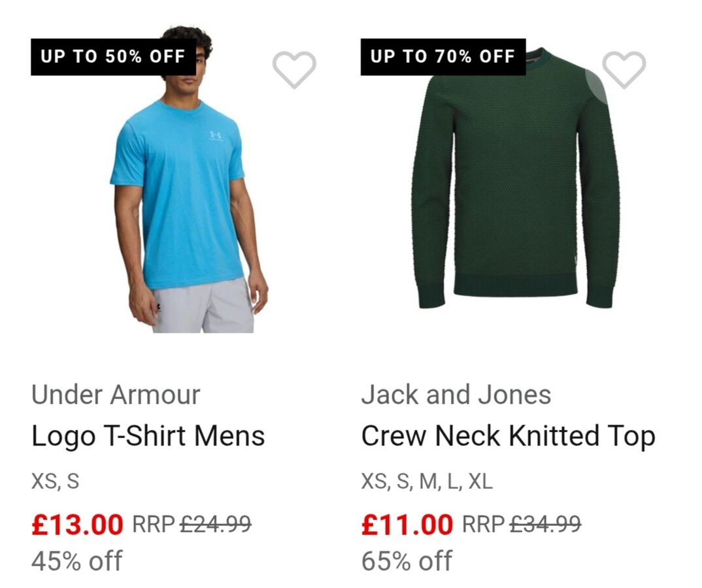The image size is (702, 588).
Task: Click the crossed-out RRP £34.99
Action: click(x=521, y=524)
